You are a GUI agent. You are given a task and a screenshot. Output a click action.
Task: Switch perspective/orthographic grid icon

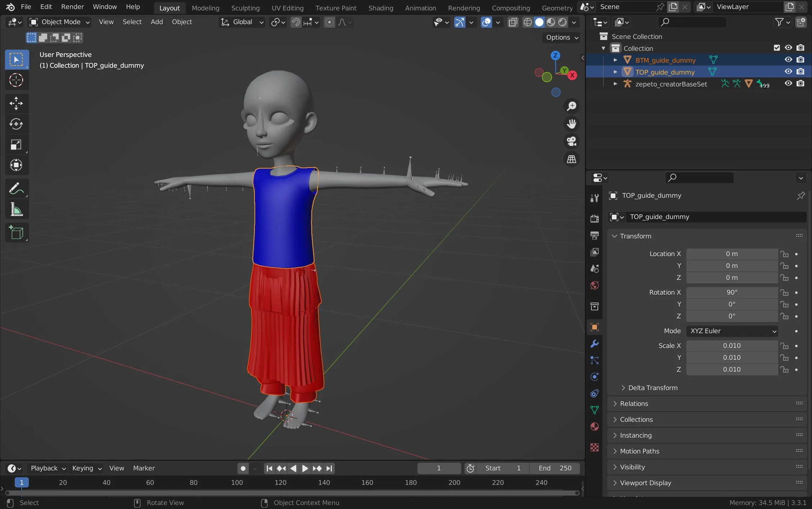click(x=572, y=159)
